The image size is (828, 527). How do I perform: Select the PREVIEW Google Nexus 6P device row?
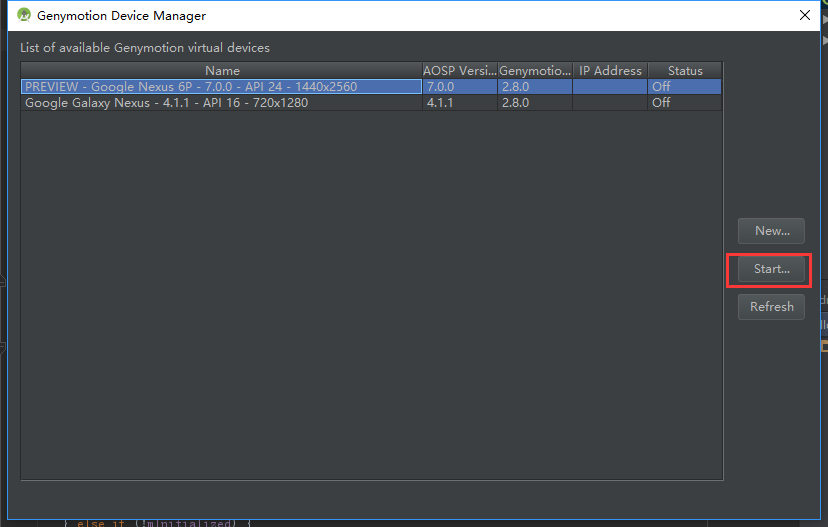coord(371,87)
